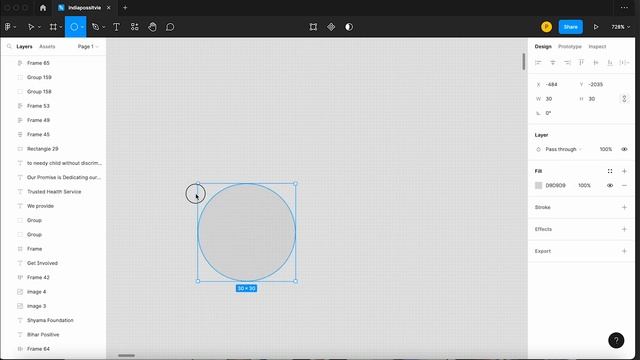Click the Use as mask icon
Image resolution: width=640 pixels, height=360 pixels.
coord(349,27)
